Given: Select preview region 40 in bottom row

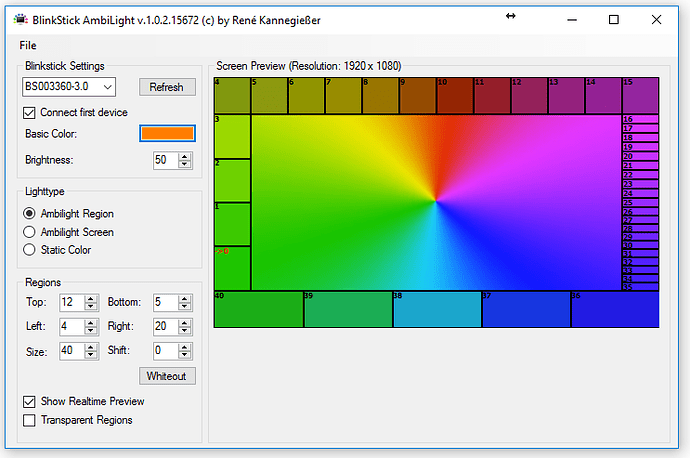Looking at the screenshot, I should pos(259,309).
